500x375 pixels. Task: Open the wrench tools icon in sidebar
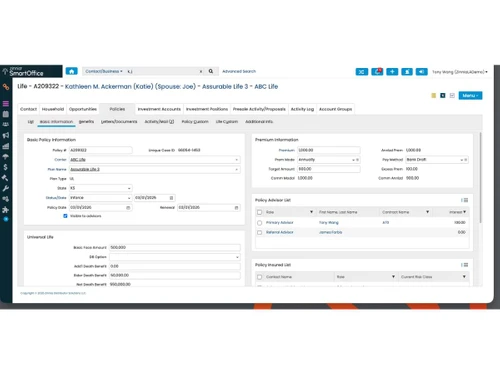tap(6, 188)
